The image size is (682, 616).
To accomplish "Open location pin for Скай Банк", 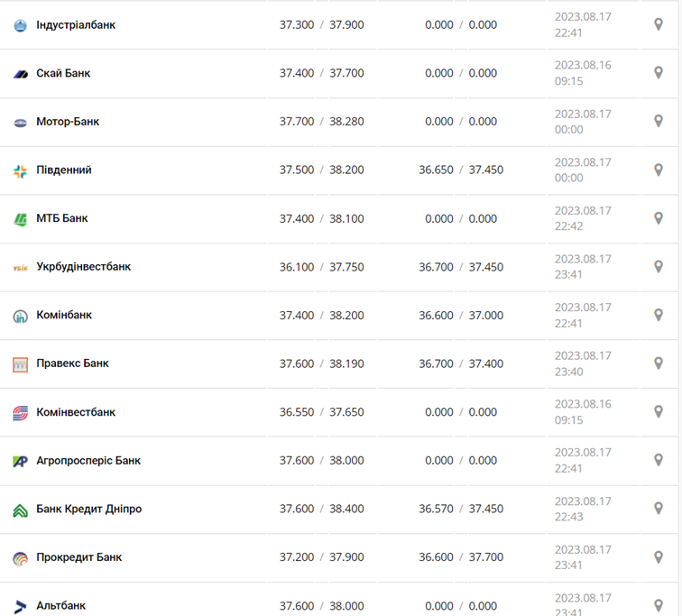I will pos(659,73).
